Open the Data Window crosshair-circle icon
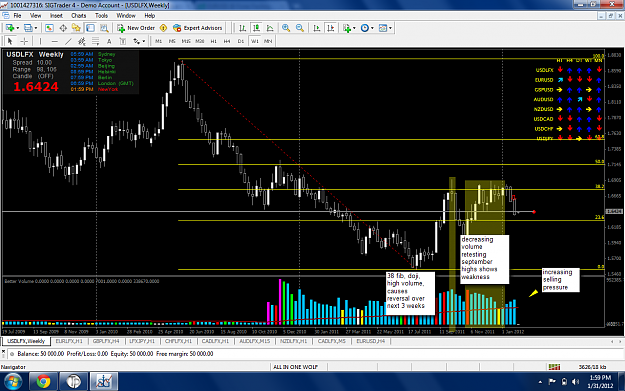Screen dimensions: 625x391 point(63,28)
